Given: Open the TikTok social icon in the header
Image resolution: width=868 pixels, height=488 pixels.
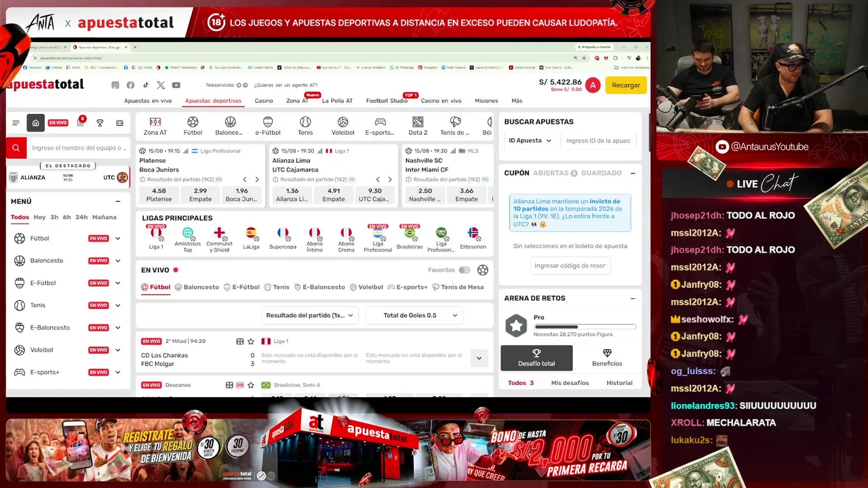Looking at the screenshot, I should tap(146, 85).
